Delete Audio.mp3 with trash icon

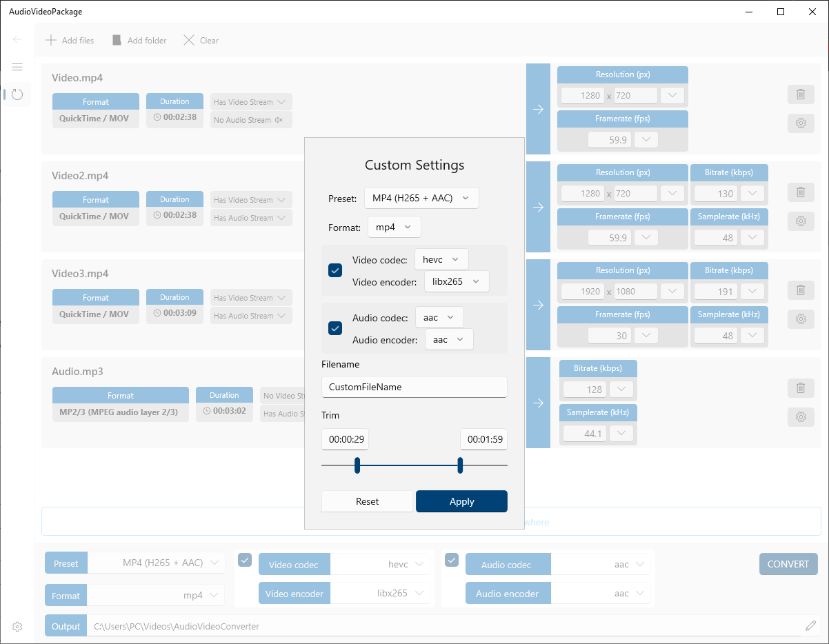tap(801, 388)
